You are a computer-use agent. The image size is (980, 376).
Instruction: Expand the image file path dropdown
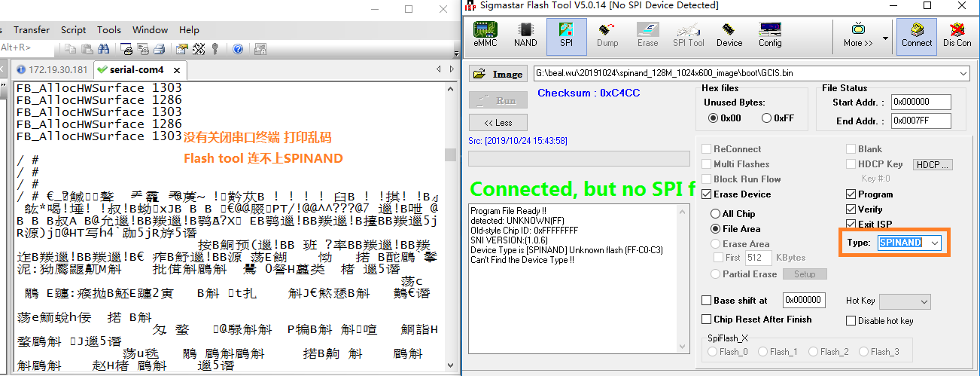click(963, 74)
